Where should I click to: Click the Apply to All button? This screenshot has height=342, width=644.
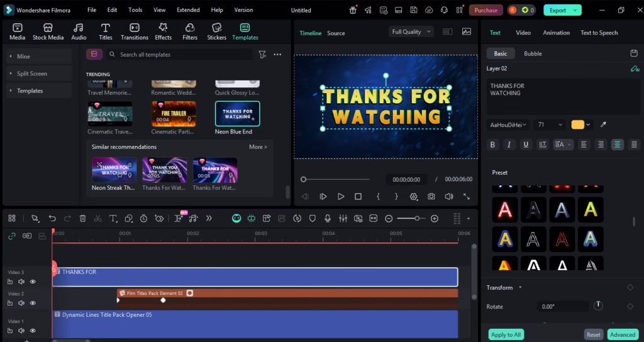506,334
